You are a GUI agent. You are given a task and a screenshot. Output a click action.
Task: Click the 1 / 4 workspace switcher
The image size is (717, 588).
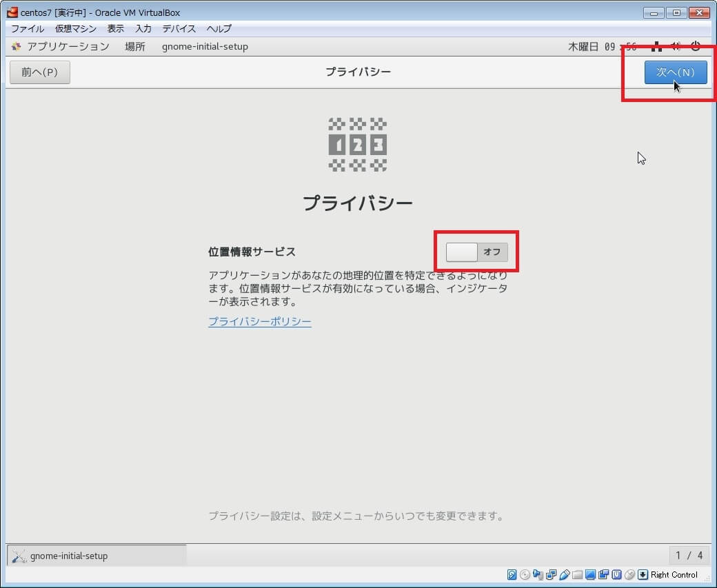click(x=689, y=556)
